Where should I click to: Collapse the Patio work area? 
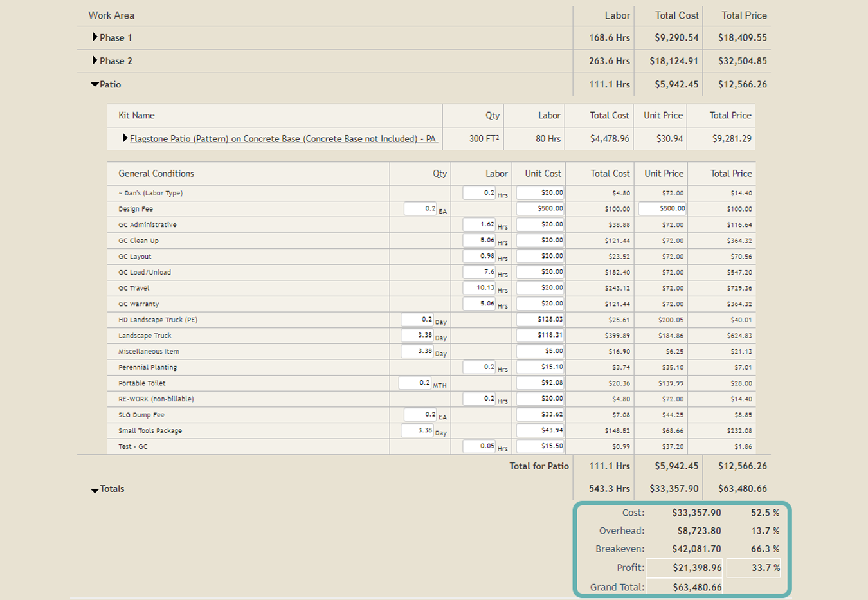95,84
